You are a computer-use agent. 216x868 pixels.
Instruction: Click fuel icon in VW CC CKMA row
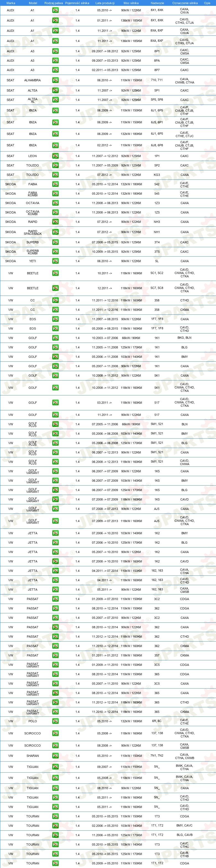click(x=55, y=310)
